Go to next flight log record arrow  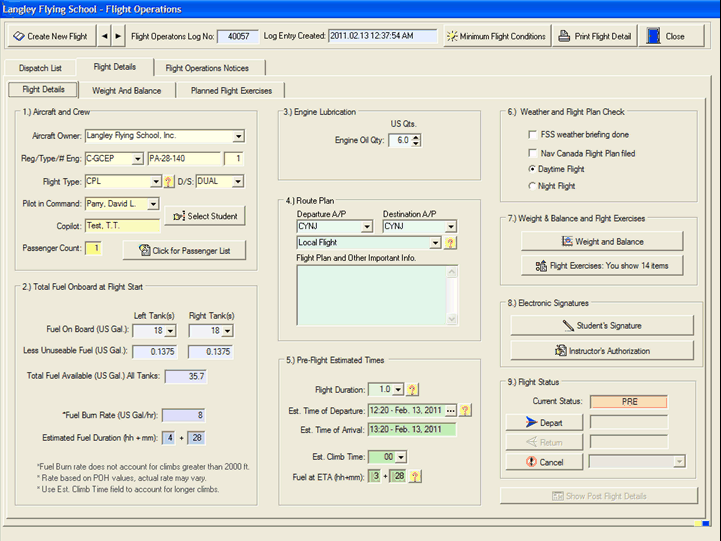click(x=119, y=36)
